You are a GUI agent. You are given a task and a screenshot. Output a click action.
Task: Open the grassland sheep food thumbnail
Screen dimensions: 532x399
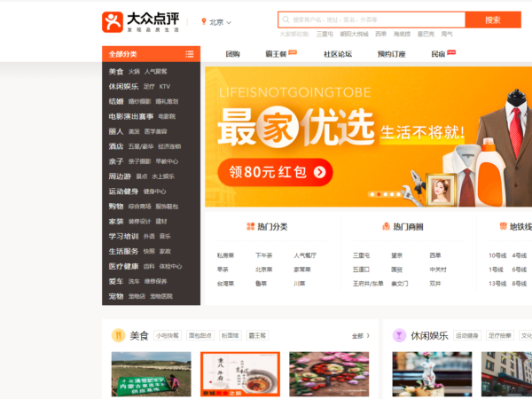(x=152, y=374)
